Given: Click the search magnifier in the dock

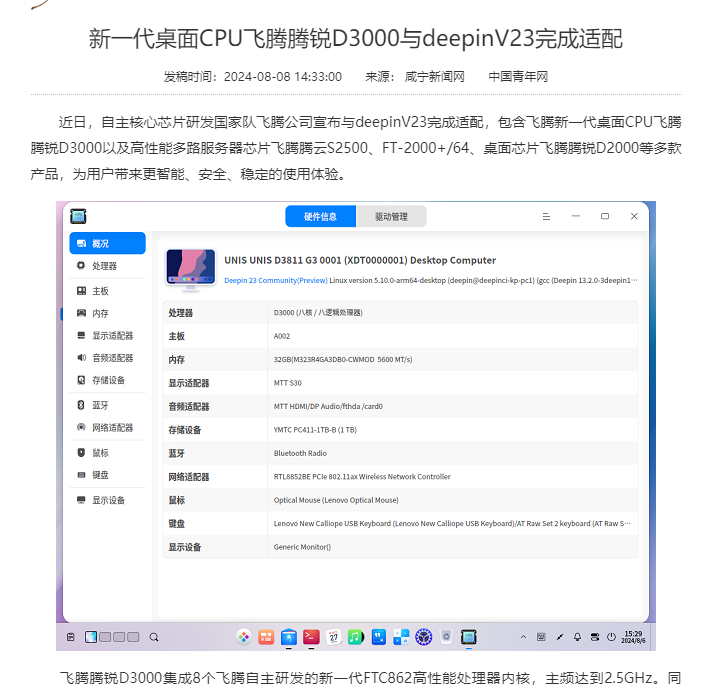Looking at the screenshot, I should coord(154,637).
